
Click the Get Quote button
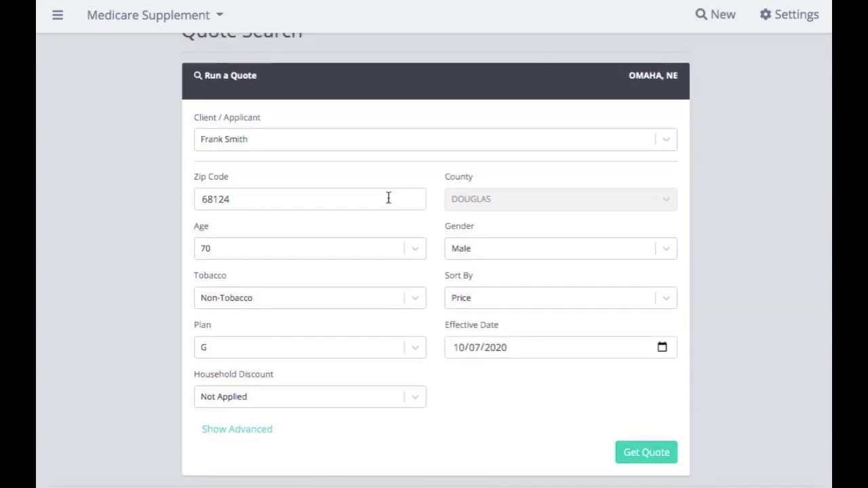pos(646,452)
